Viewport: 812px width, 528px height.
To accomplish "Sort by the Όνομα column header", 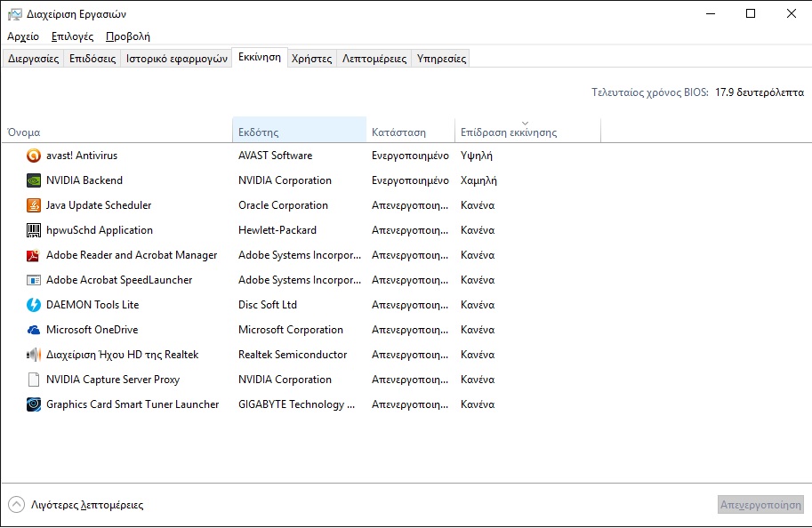I will [x=117, y=132].
